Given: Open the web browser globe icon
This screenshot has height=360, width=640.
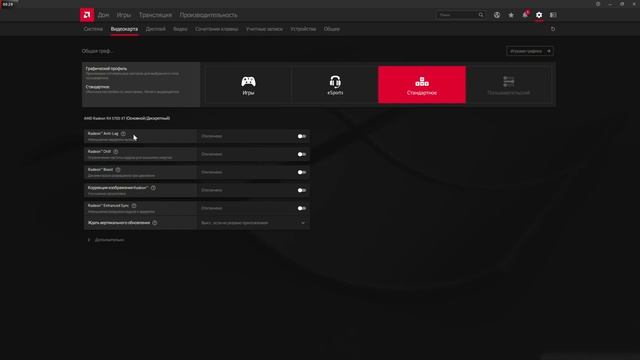Looking at the screenshot, I should pos(497,15).
